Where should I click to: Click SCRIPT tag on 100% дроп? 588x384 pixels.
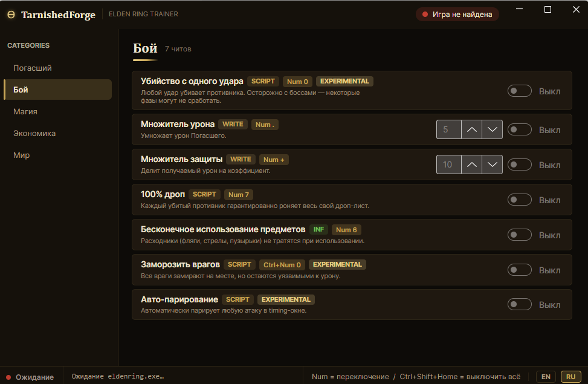(x=204, y=195)
